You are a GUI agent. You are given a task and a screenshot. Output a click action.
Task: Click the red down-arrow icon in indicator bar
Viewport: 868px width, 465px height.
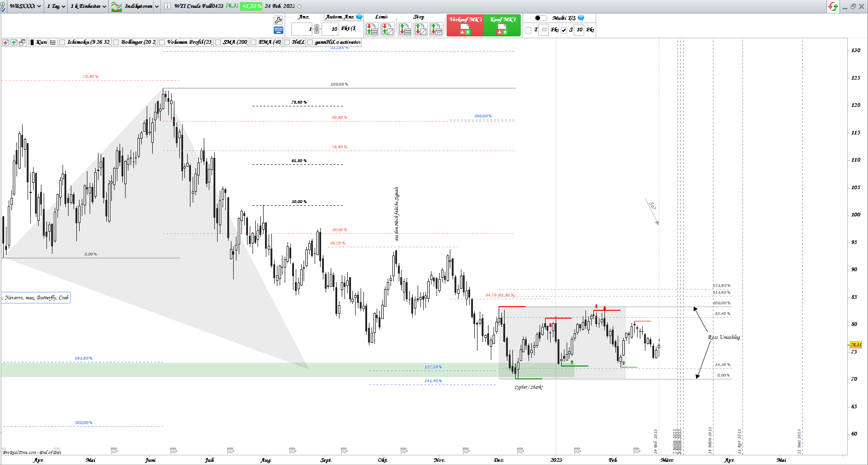6,42
